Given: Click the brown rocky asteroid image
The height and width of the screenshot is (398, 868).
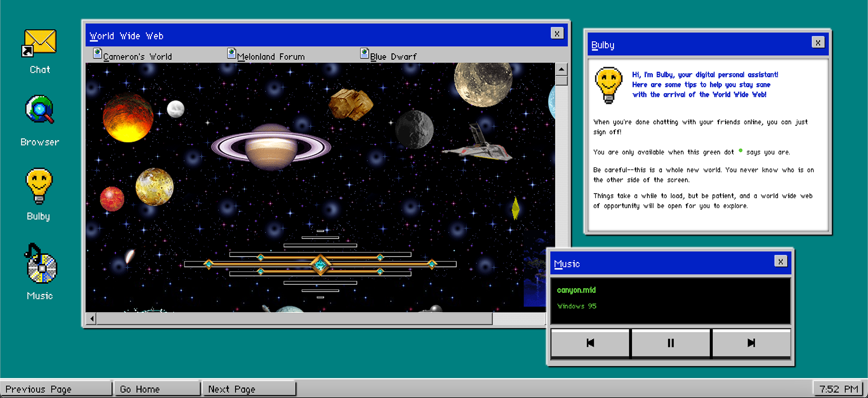Looking at the screenshot, I should 350,104.
